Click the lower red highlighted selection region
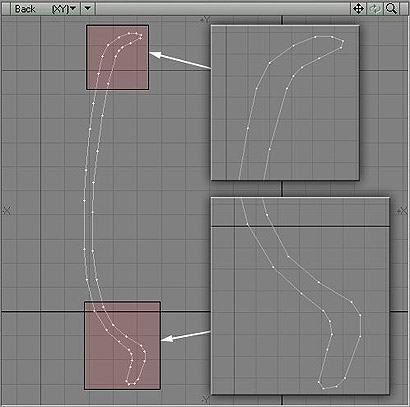 click(x=123, y=346)
